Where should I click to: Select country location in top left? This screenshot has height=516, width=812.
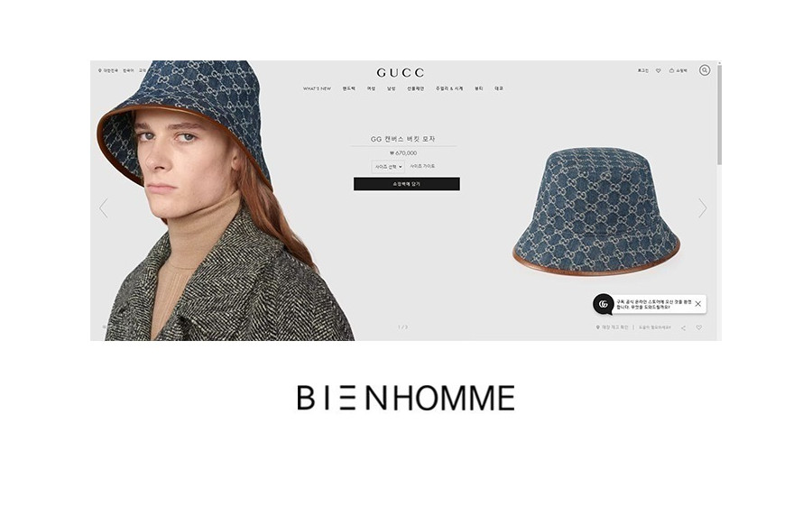[108, 70]
